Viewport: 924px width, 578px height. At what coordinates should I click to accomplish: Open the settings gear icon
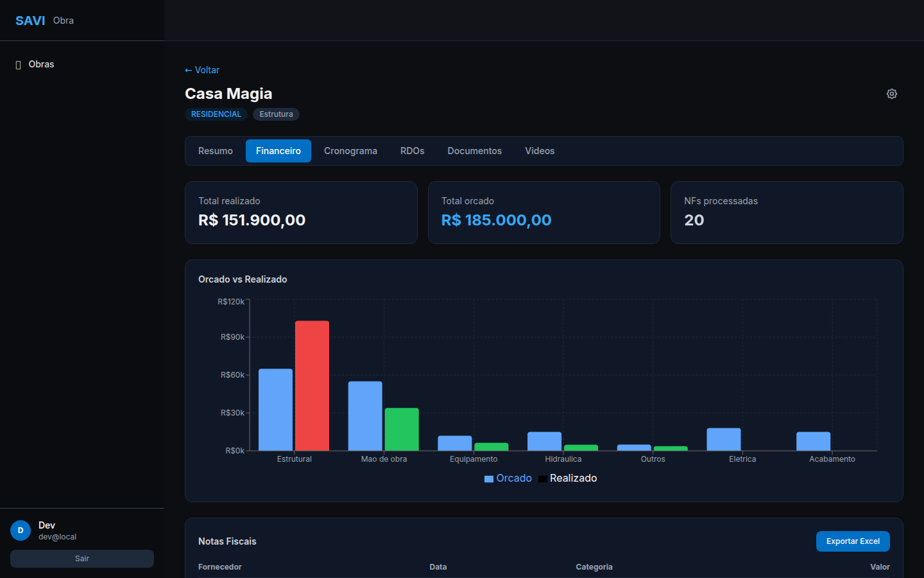tap(891, 94)
